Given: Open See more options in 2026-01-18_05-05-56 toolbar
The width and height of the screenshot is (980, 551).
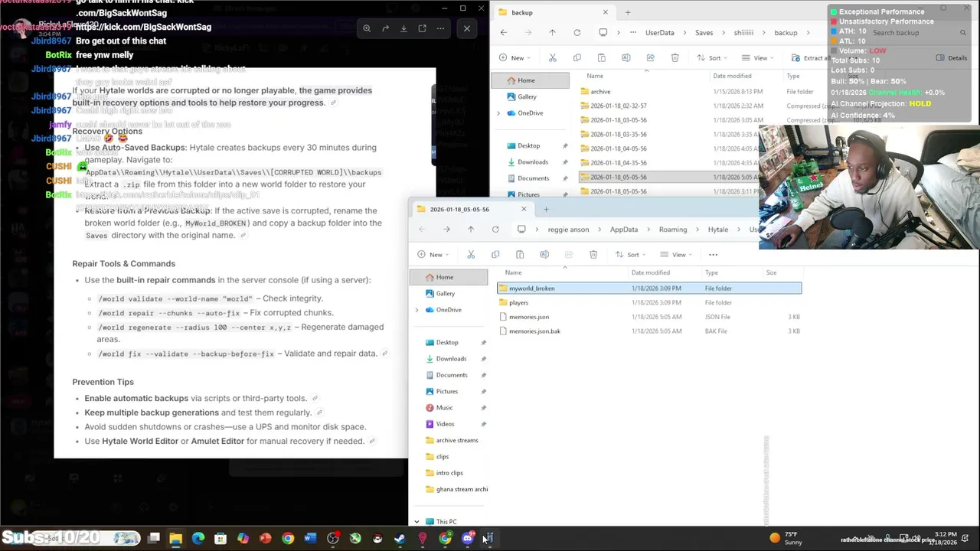Looking at the screenshot, I should 713,254.
